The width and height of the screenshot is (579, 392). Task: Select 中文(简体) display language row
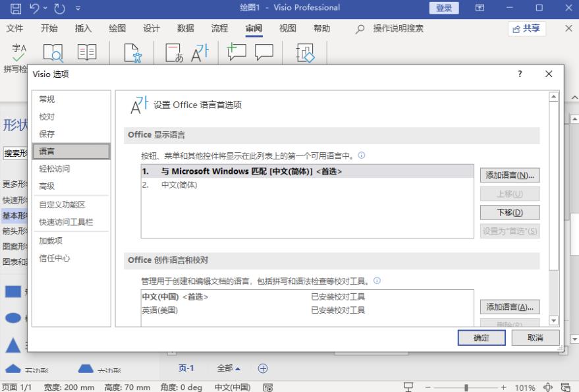click(x=307, y=184)
